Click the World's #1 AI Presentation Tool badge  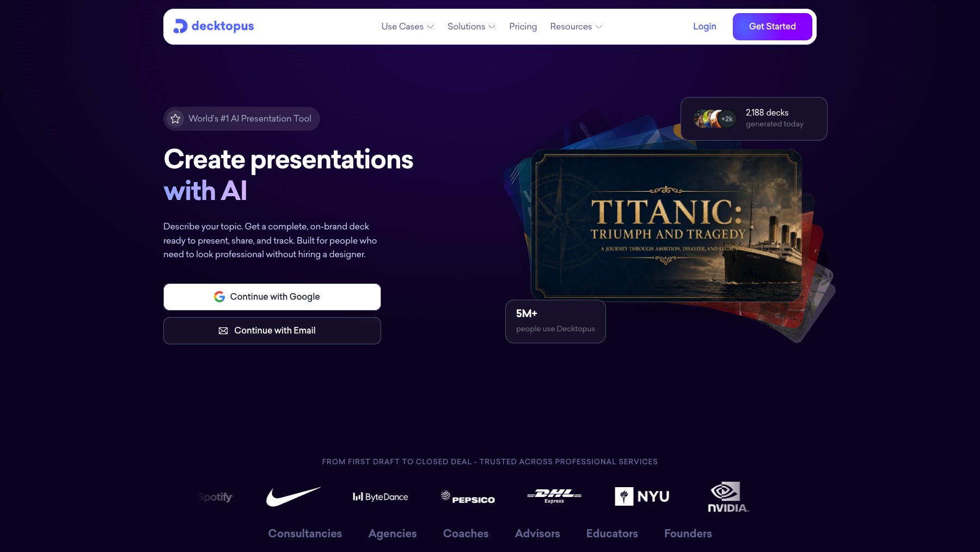point(242,119)
